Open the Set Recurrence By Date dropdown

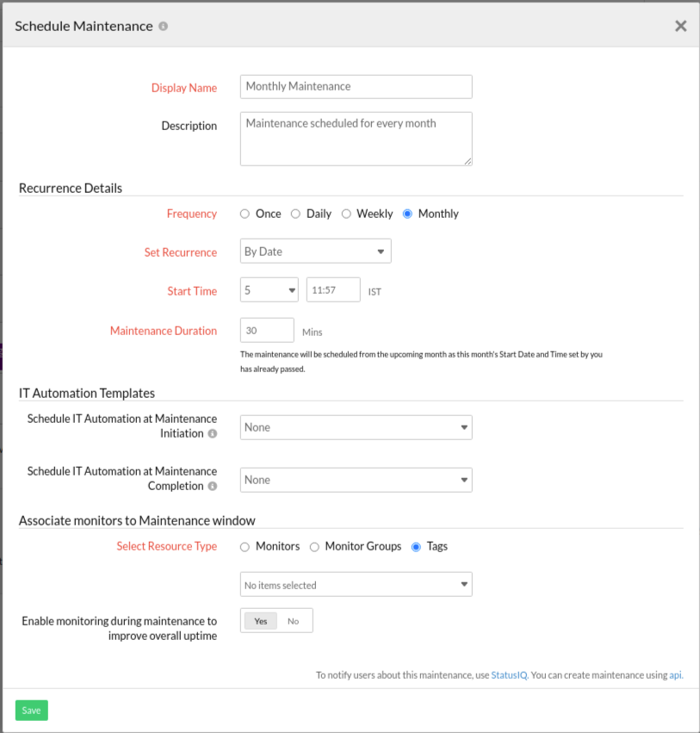[x=315, y=252]
